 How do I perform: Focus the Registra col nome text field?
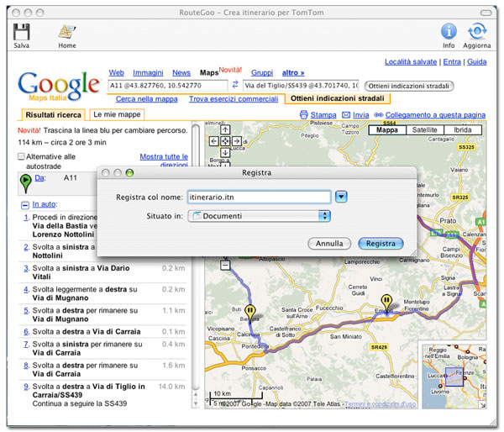[259, 197]
